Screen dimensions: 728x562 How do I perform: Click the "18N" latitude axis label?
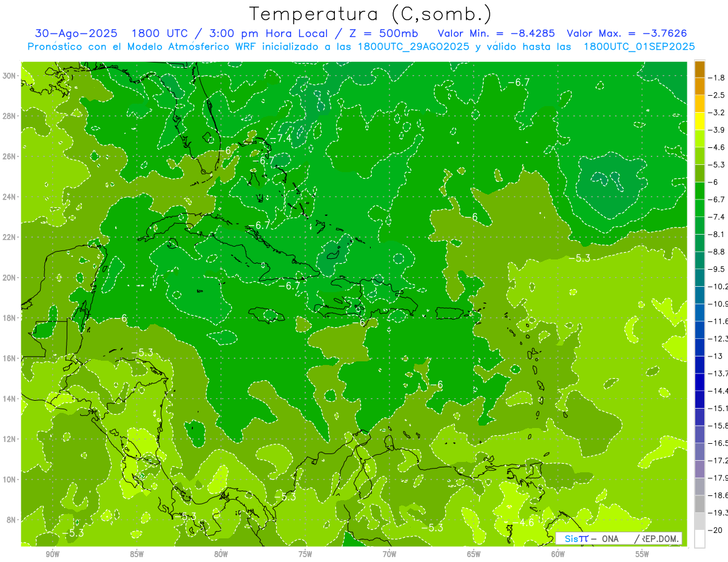pyautogui.click(x=10, y=318)
